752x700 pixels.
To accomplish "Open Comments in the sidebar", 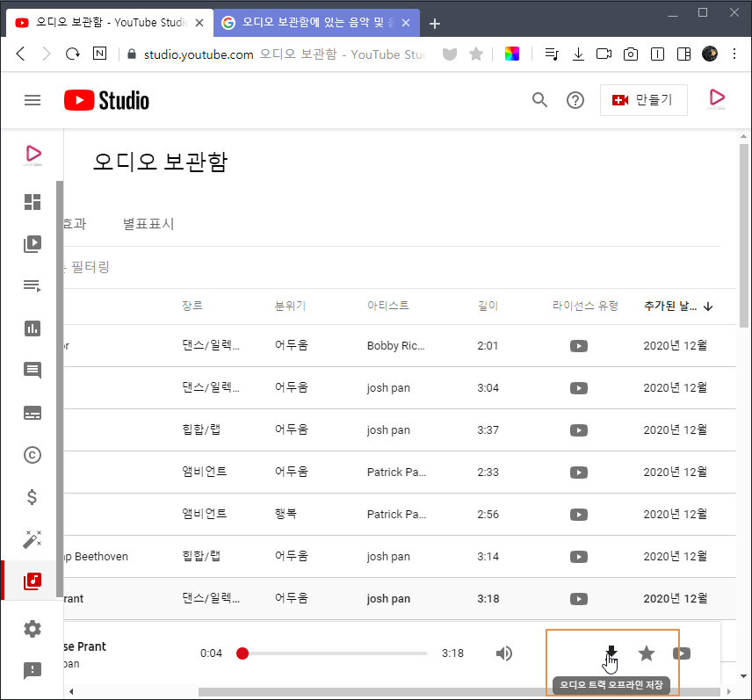I will 33,370.
